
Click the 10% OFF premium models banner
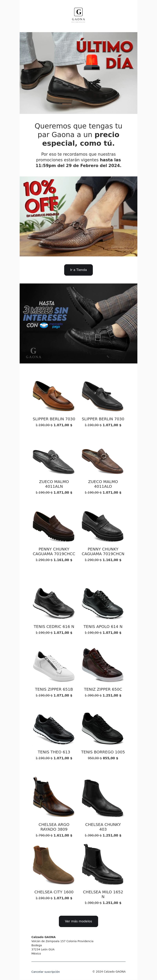click(78, 216)
